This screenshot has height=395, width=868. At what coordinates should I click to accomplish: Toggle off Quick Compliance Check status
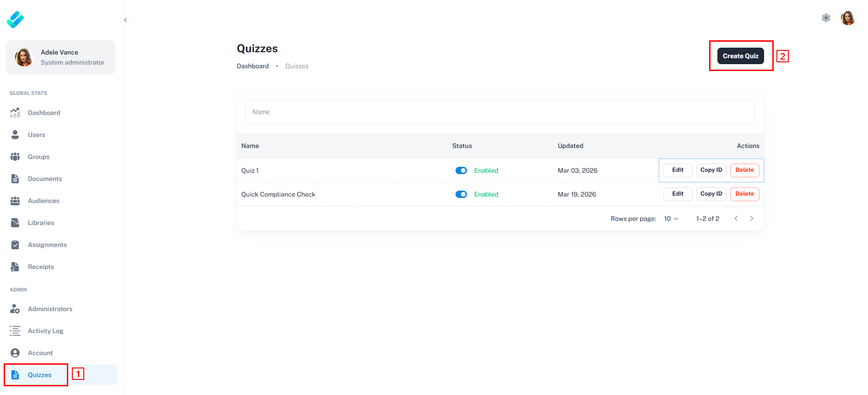[x=461, y=194]
